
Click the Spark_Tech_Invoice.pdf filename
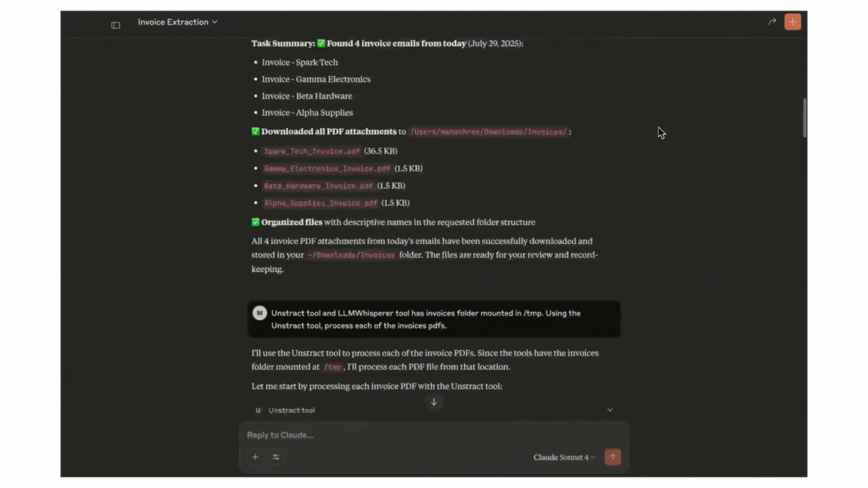[312, 151]
